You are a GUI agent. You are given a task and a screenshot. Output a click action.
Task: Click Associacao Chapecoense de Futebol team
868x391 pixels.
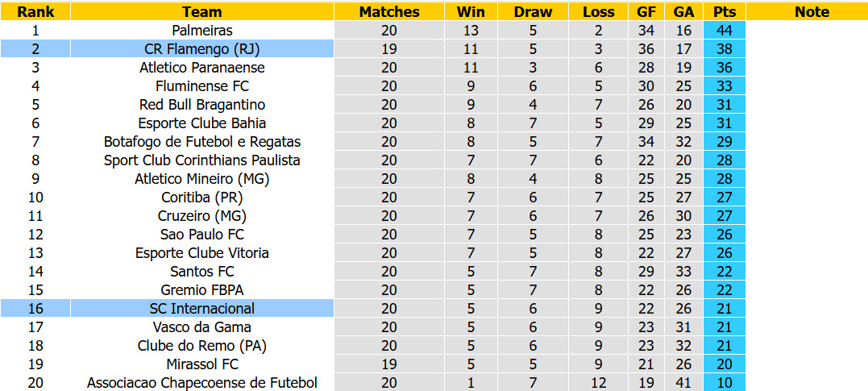coord(202,383)
